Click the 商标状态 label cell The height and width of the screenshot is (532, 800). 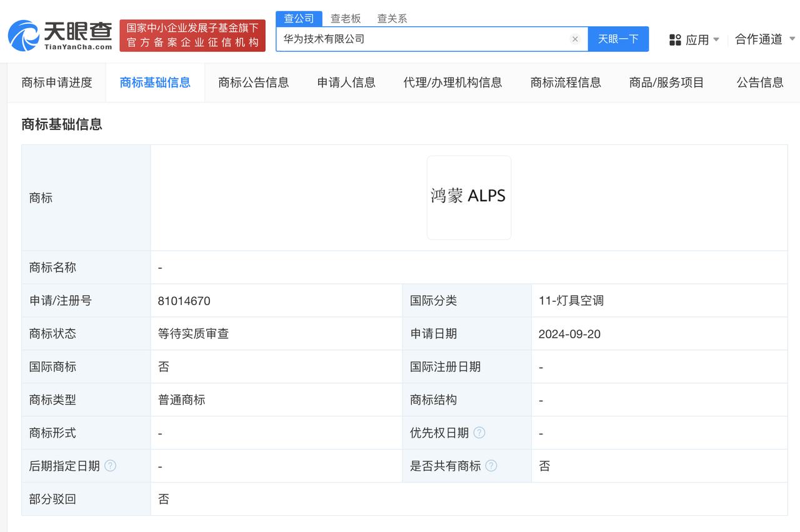point(86,334)
